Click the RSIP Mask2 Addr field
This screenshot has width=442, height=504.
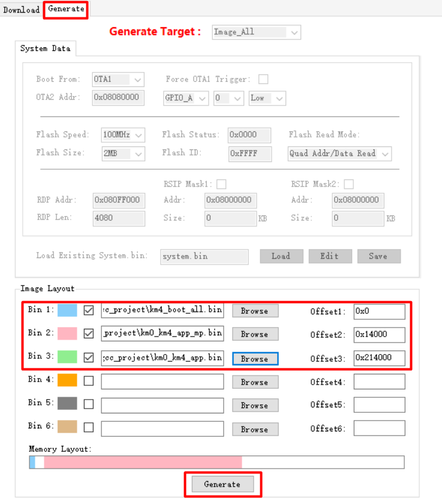(x=358, y=200)
